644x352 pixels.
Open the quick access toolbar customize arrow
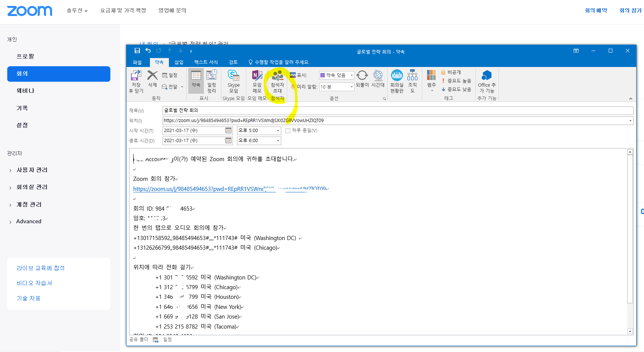click(x=191, y=51)
